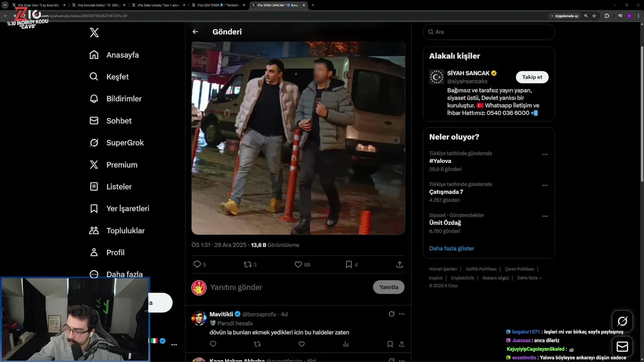The image size is (644, 362).
Task: Open the Chrome three-dot menu
Action: click(638, 16)
